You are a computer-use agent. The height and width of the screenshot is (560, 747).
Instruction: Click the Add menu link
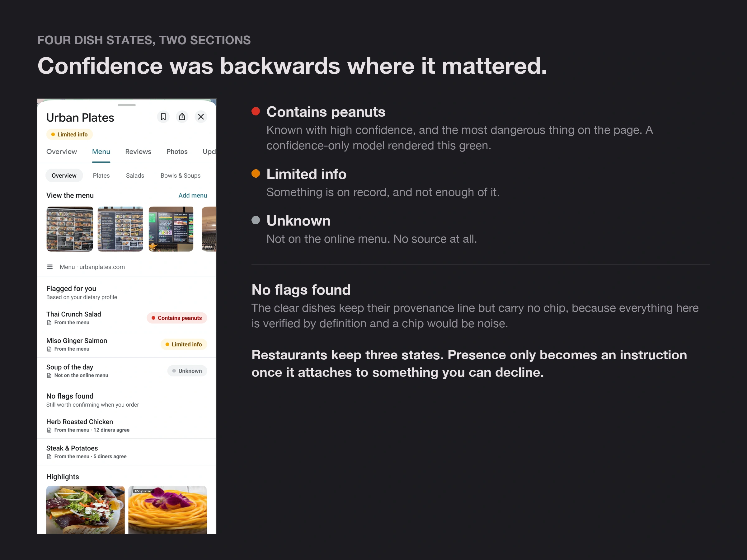[x=193, y=195]
